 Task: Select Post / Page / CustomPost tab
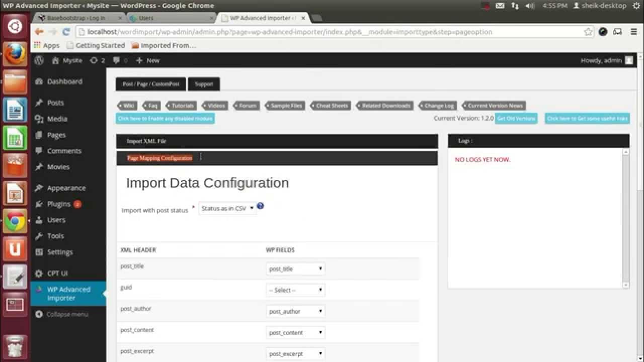tap(151, 84)
